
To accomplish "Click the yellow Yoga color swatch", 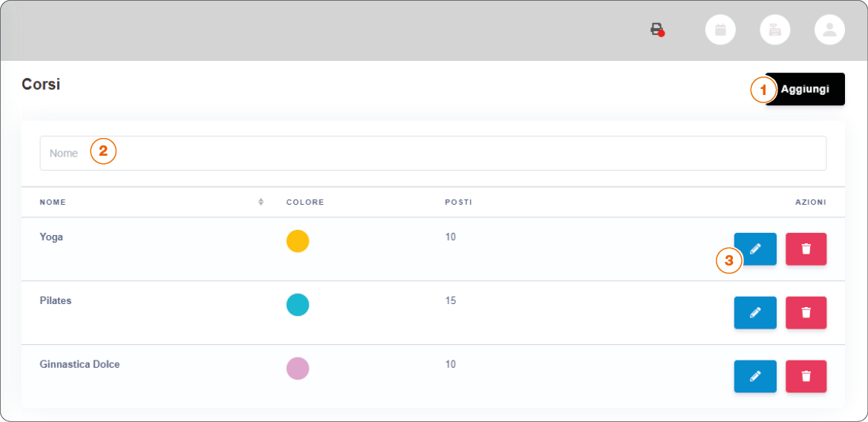I will coord(297,241).
